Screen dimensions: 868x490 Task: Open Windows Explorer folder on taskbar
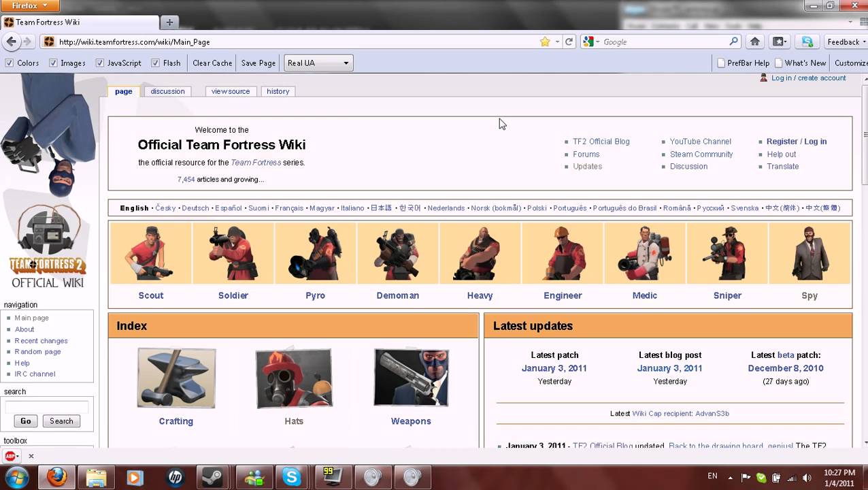pos(96,478)
